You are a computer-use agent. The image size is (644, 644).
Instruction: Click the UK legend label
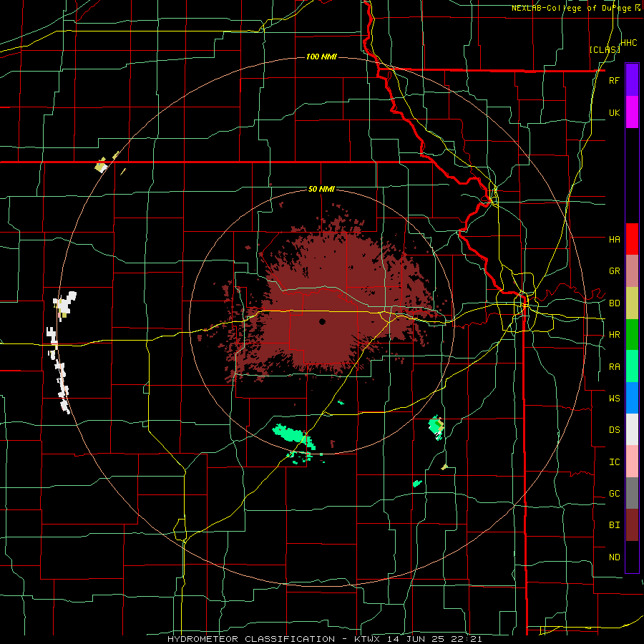tap(614, 112)
